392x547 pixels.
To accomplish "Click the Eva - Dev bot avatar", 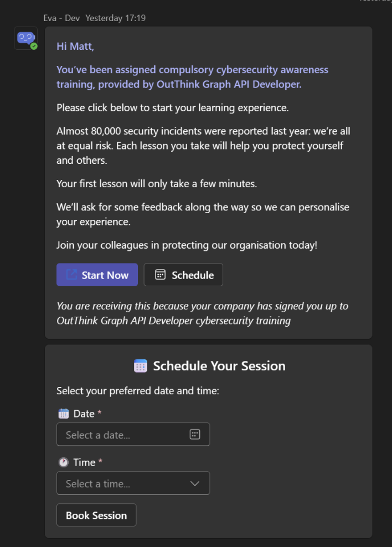I will [x=25, y=38].
